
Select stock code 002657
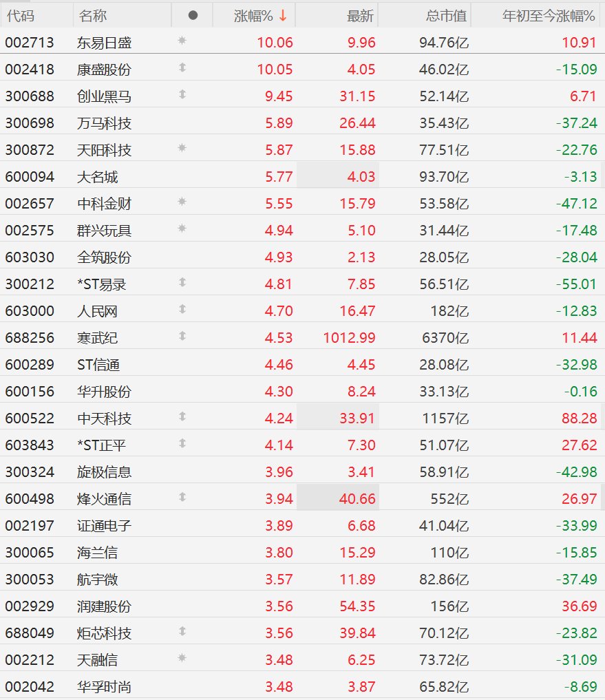point(30,204)
